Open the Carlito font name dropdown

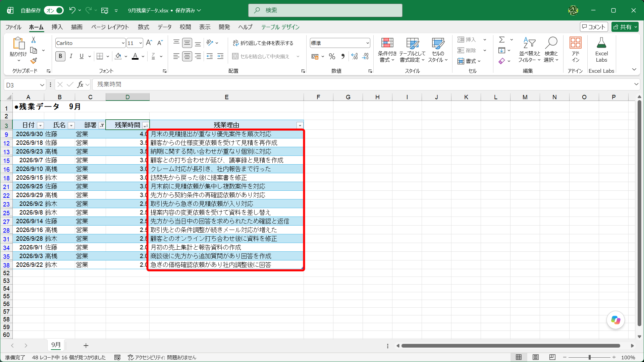coord(123,43)
